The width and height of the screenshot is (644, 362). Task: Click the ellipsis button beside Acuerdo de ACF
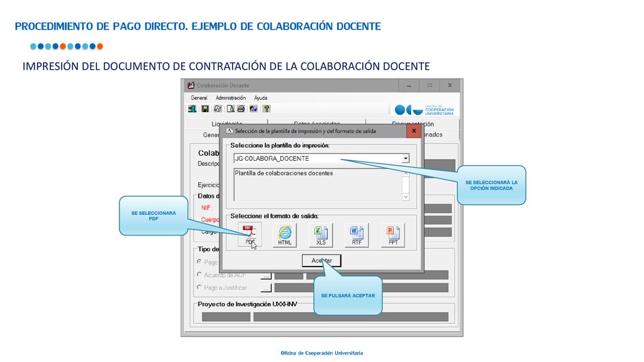click(x=266, y=276)
